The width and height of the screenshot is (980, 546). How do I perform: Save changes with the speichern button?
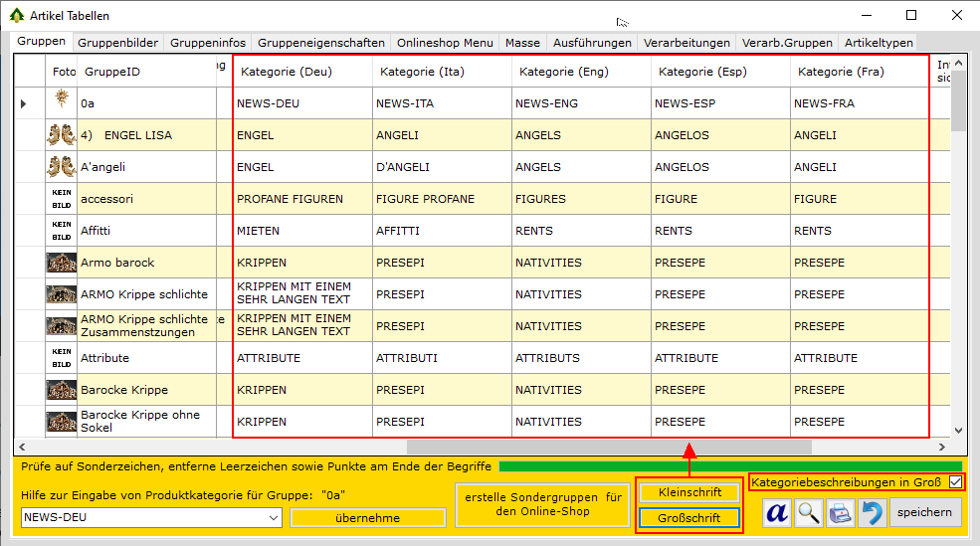926,513
